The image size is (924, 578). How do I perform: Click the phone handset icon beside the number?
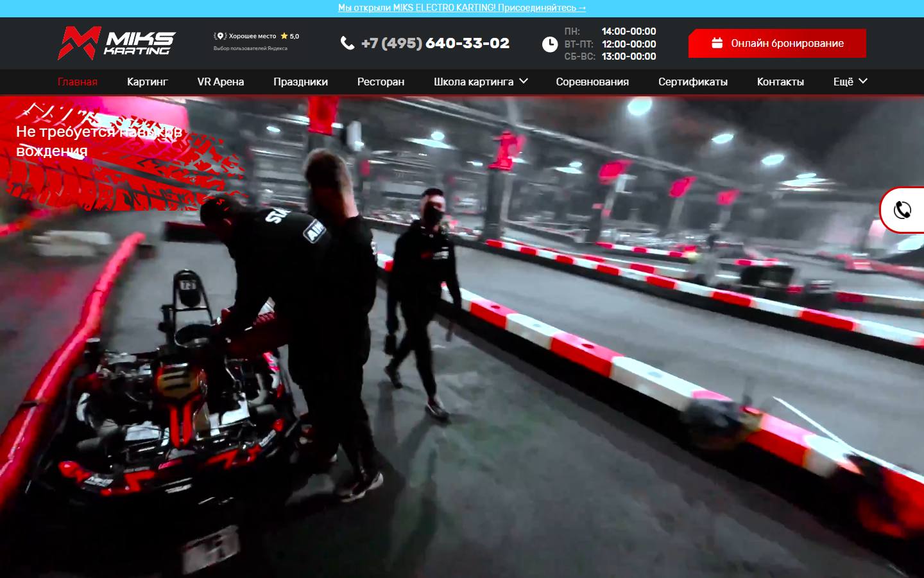347,43
